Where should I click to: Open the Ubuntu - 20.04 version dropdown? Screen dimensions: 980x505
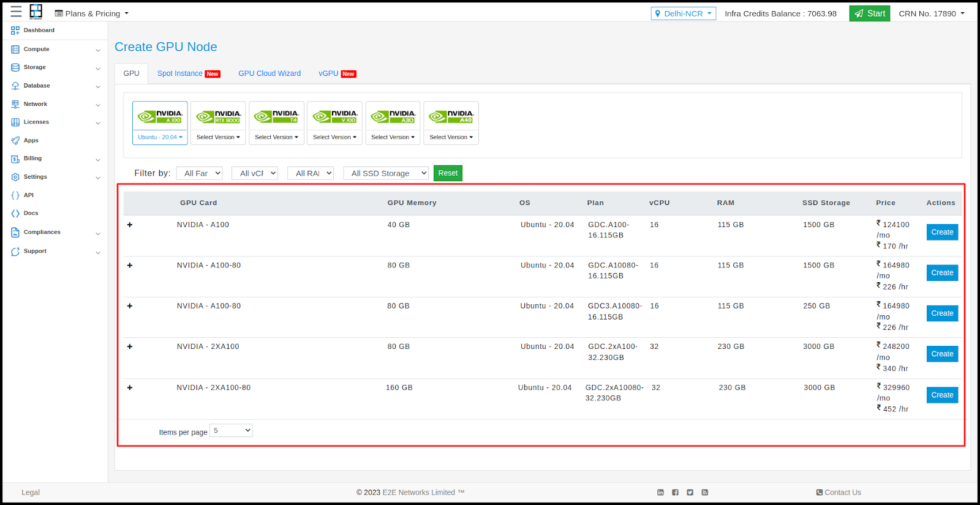tap(160, 137)
